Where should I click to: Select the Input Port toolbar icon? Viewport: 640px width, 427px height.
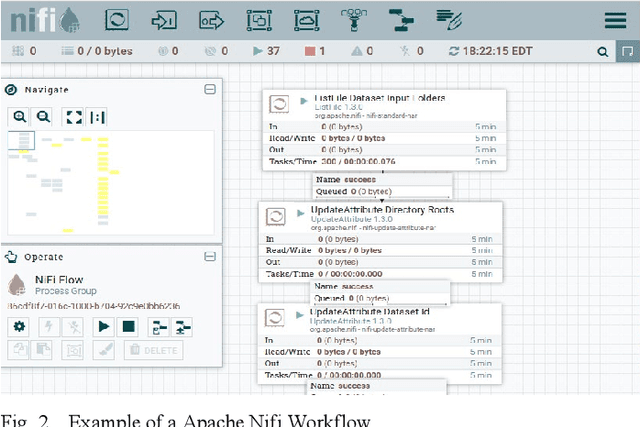coord(164,20)
